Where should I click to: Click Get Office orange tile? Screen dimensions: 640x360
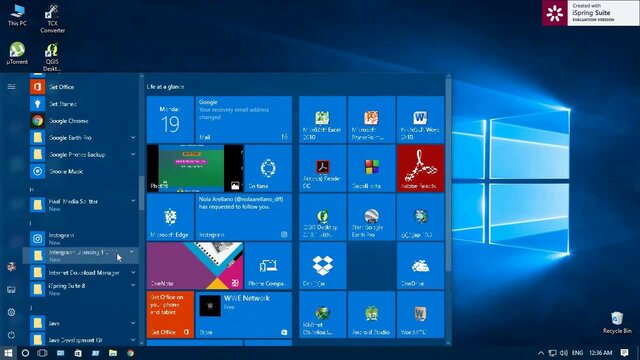[170, 314]
